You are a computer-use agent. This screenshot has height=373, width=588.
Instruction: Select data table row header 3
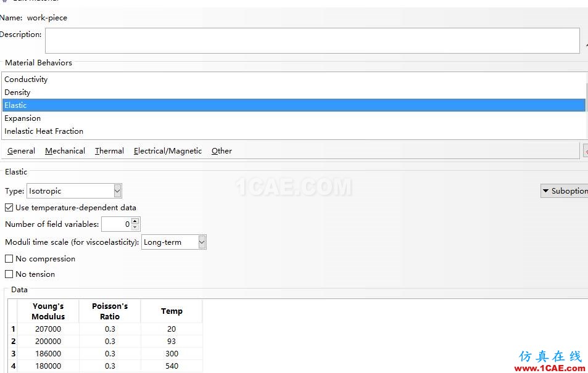coord(13,354)
